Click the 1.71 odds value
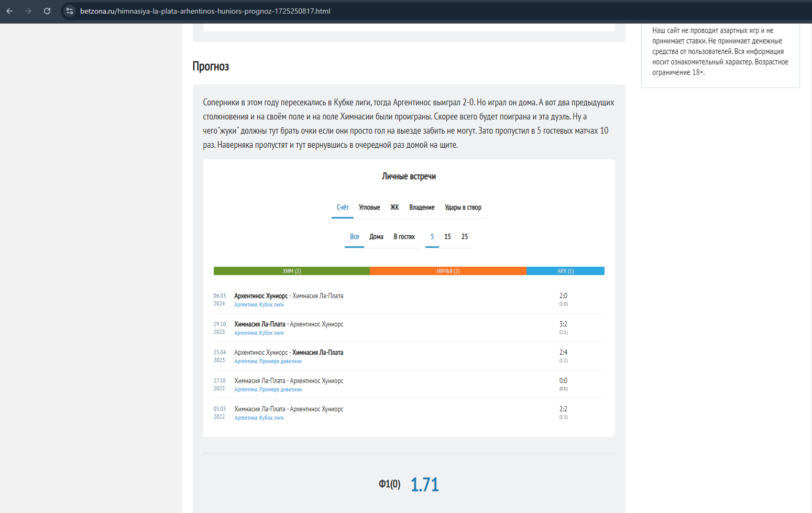 tap(425, 485)
